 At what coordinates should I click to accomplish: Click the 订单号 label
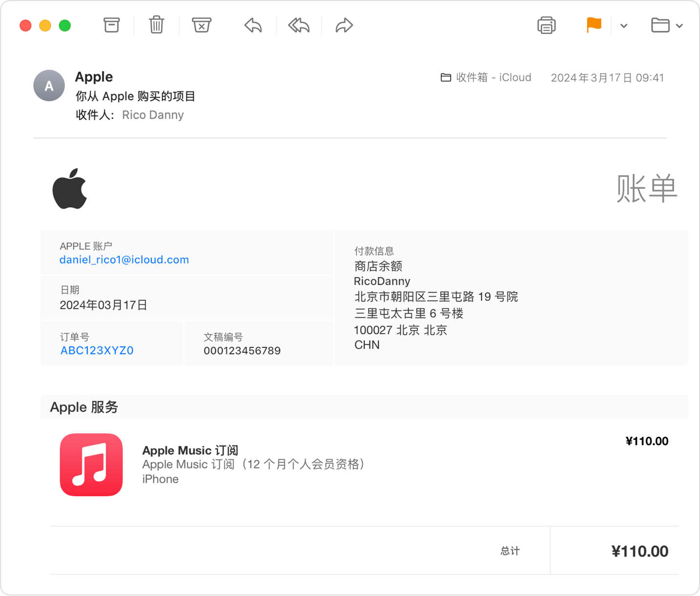[x=75, y=337]
